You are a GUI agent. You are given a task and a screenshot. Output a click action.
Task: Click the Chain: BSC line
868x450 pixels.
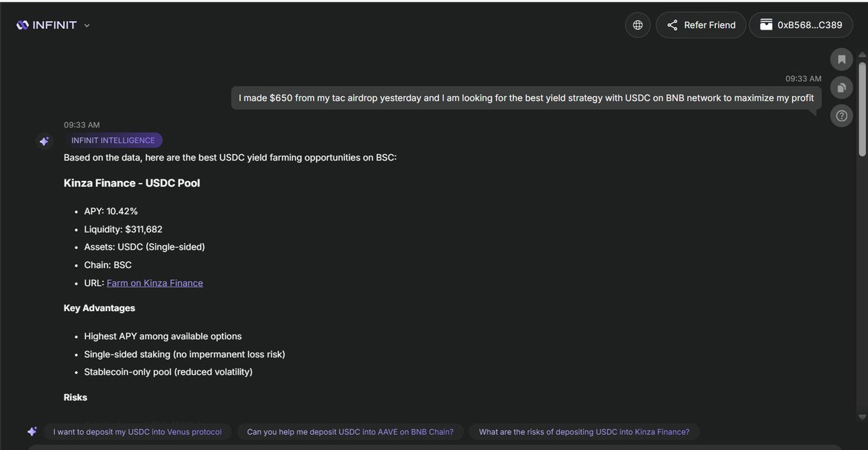108,265
